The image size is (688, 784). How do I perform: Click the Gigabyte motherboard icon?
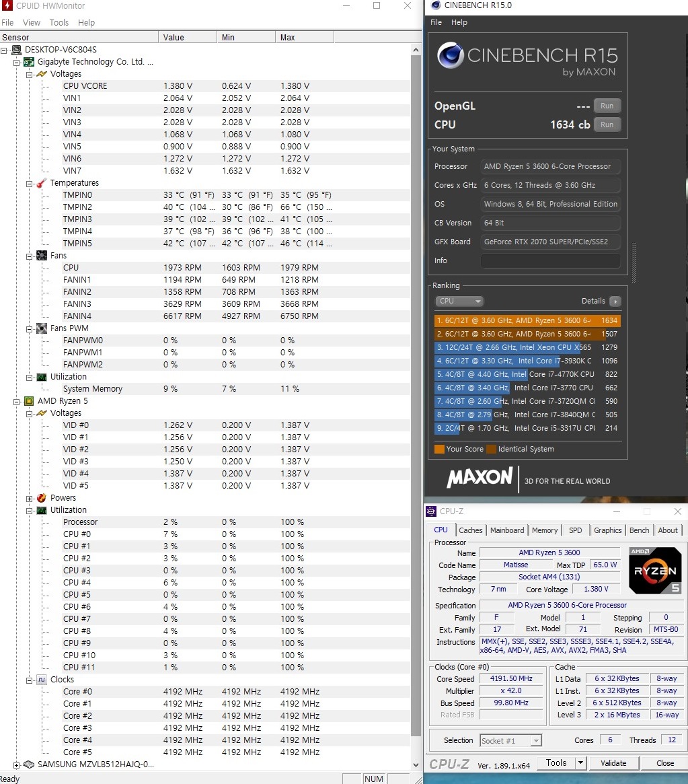[x=29, y=62]
